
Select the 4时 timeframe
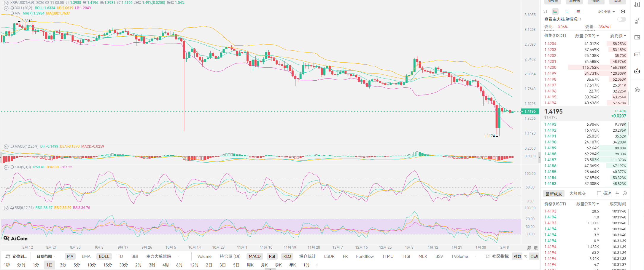[166, 265]
